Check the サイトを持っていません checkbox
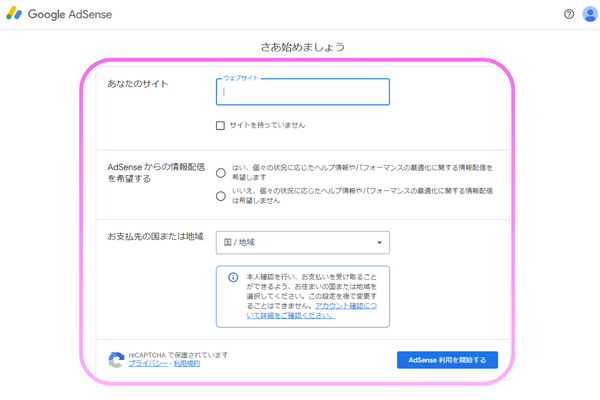 click(x=220, y=126)
